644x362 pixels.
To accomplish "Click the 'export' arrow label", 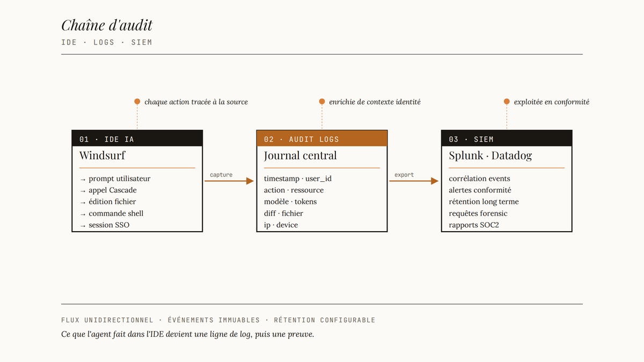I will pyautogui.click(x=404, y=175).
